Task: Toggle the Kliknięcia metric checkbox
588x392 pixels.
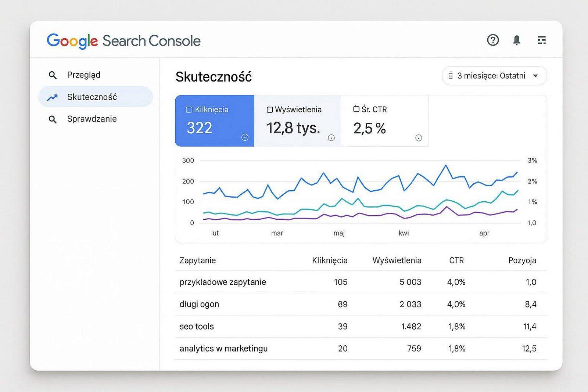Action: [x=189, y=110]
